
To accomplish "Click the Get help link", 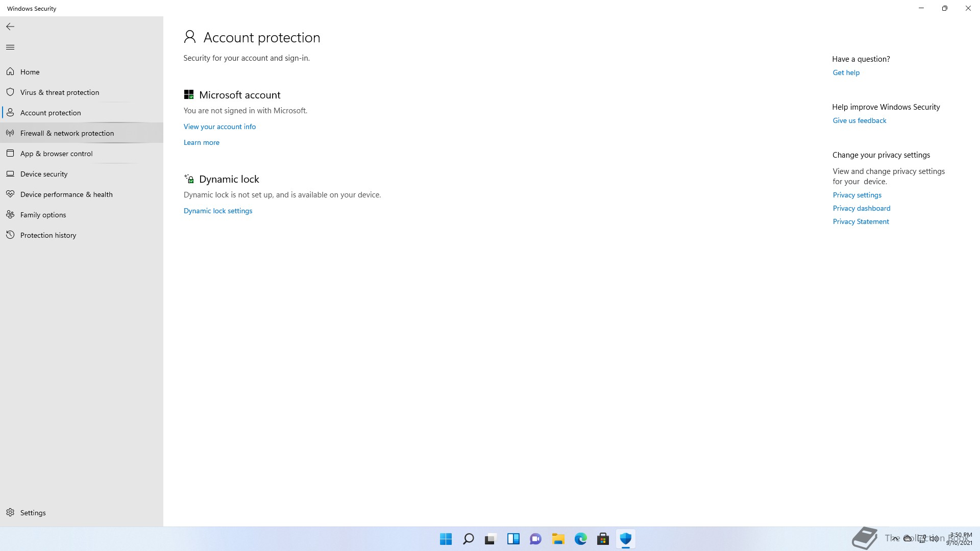I will [846, 72].
